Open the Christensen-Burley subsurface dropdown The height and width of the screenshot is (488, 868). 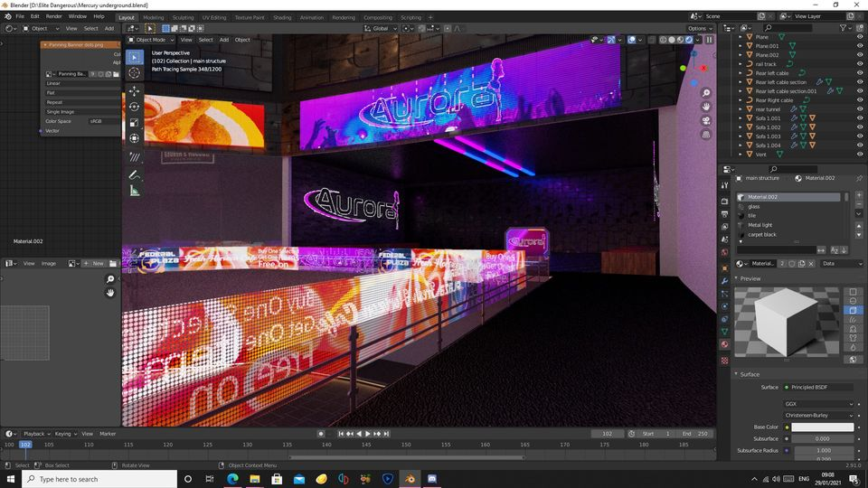(x=819, y=415)
